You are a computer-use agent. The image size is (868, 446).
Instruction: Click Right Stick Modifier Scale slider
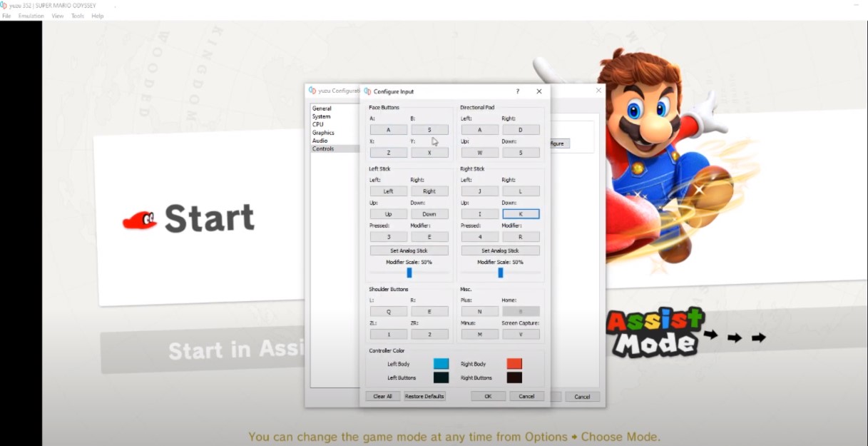point(501,273)
